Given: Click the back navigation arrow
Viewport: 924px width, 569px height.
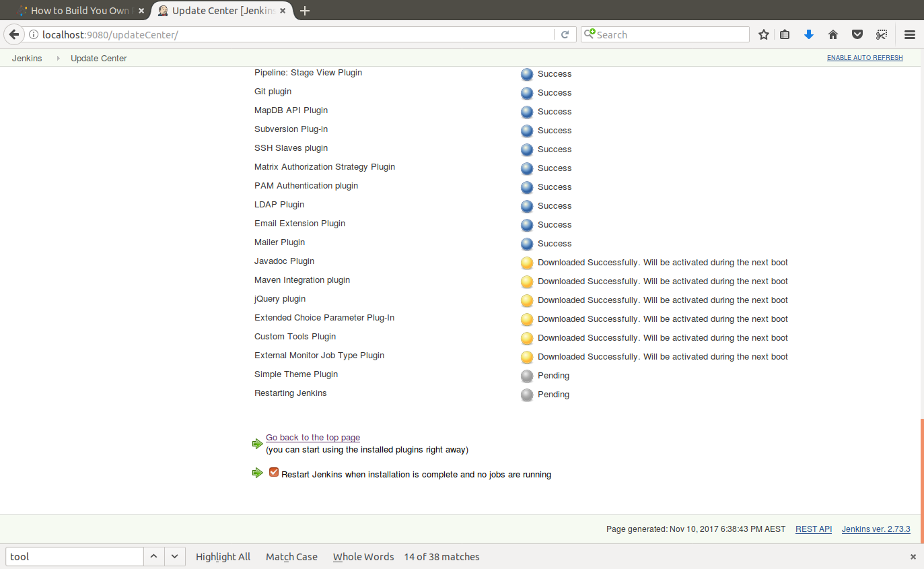Looking at the screenshot, I should [x=14, y=34].
